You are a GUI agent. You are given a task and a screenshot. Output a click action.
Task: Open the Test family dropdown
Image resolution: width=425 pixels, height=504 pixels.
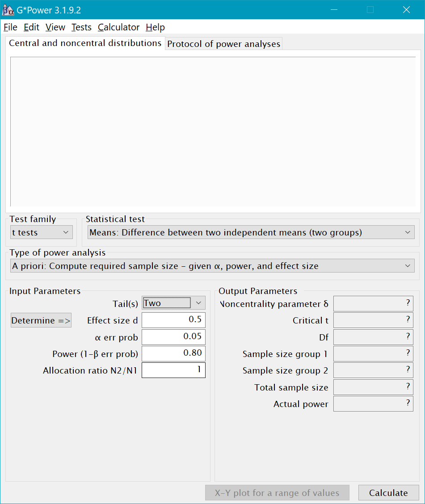click(41, 232)
